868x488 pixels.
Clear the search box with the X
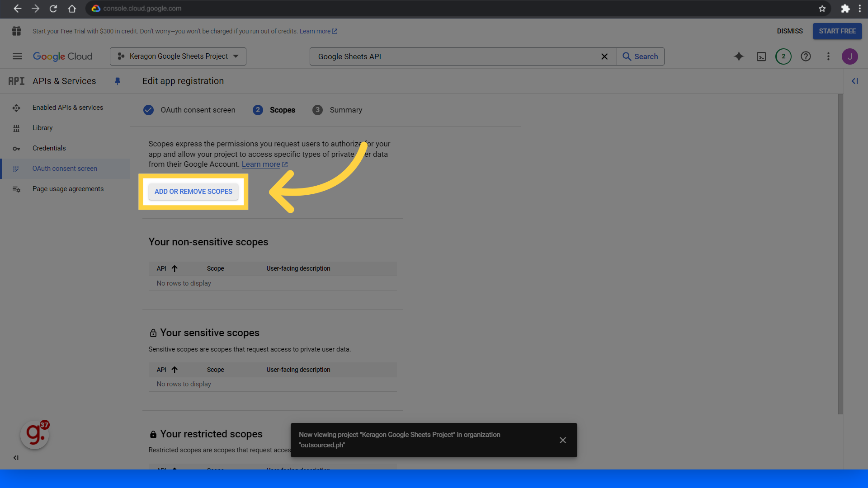pyautogui.click(x=604, y=56)
